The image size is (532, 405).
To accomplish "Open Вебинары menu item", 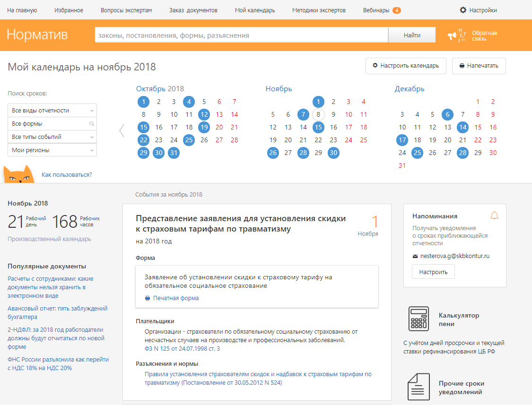I will pos(376,10).
